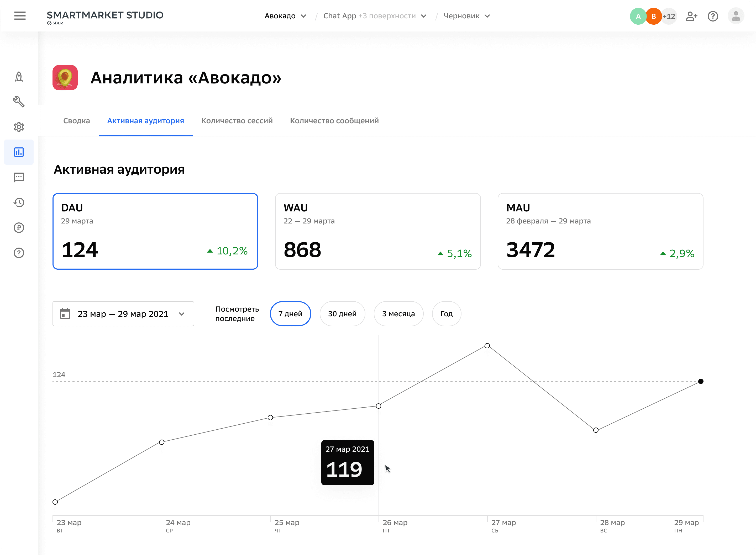Expand the Авокадо project dropdown
The image size is (756, 555).
point(285,16)
